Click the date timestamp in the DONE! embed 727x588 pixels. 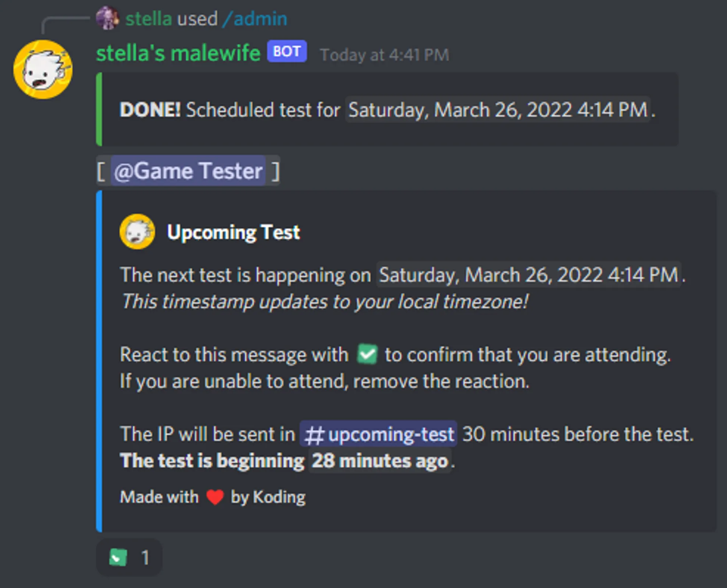coord(498,110)
